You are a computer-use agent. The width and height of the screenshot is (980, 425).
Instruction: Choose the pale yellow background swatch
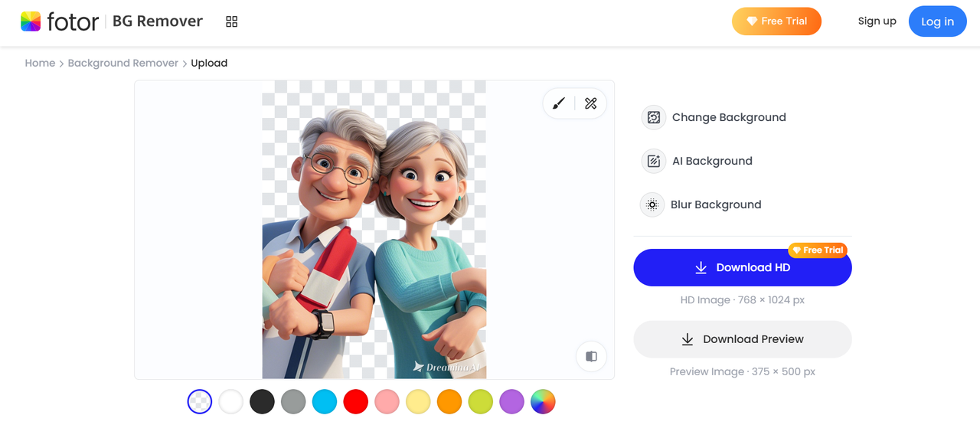click(418, 401)
